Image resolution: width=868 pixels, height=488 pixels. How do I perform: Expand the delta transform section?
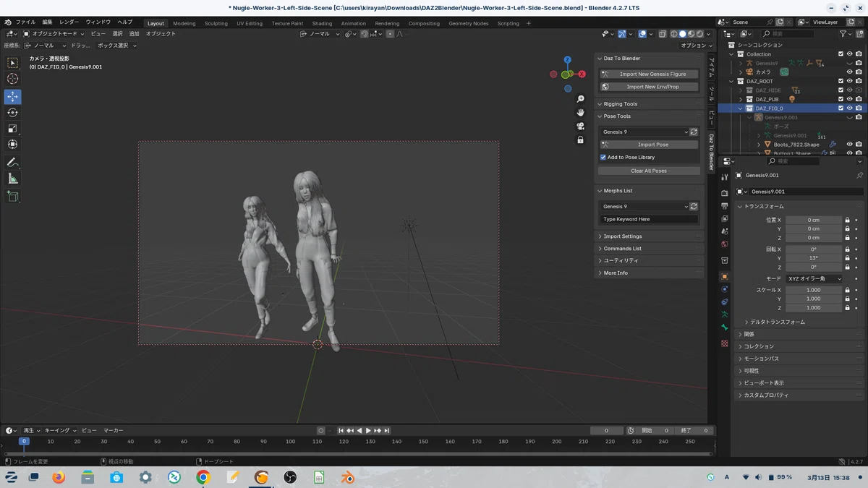(746, 322)
